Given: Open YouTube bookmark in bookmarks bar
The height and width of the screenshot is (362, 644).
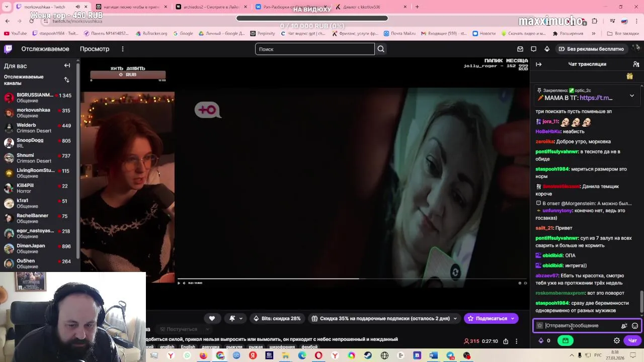Looking at the screenshot, I should (15, 34).
